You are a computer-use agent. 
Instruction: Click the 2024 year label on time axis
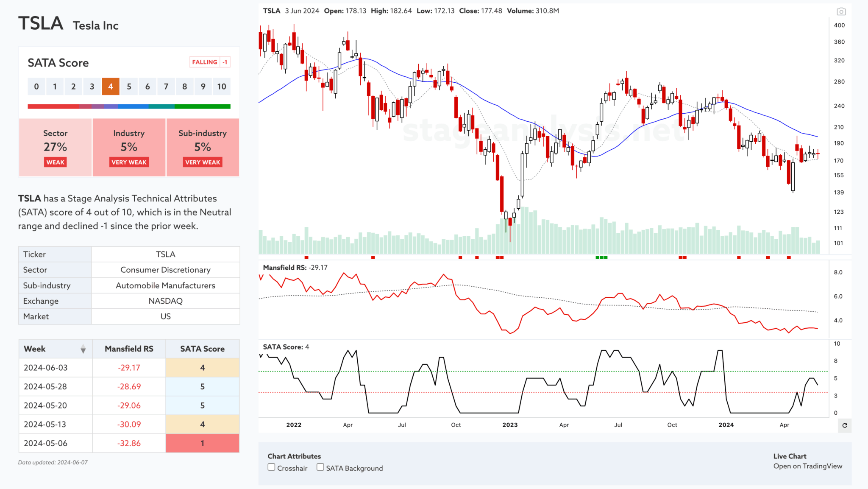[726, 425]
